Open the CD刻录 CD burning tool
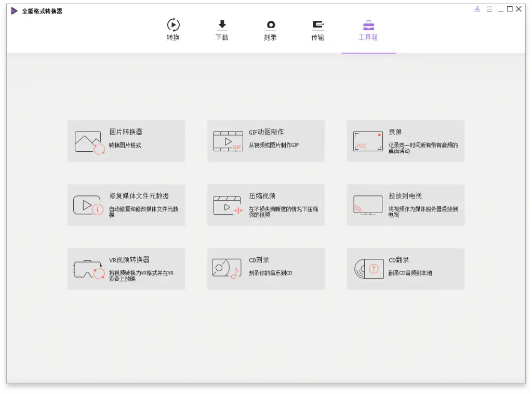The image size is (532, 394). pos(266,268)
